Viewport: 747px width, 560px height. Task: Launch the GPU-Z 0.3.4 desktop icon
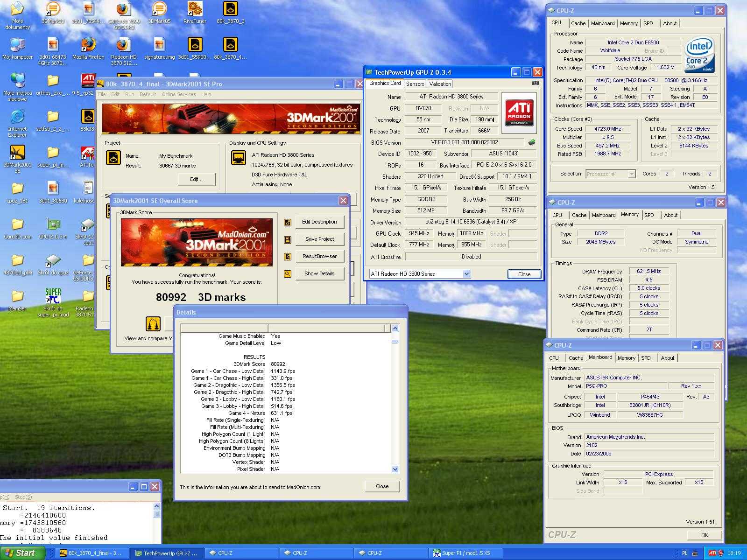point(53,228)
